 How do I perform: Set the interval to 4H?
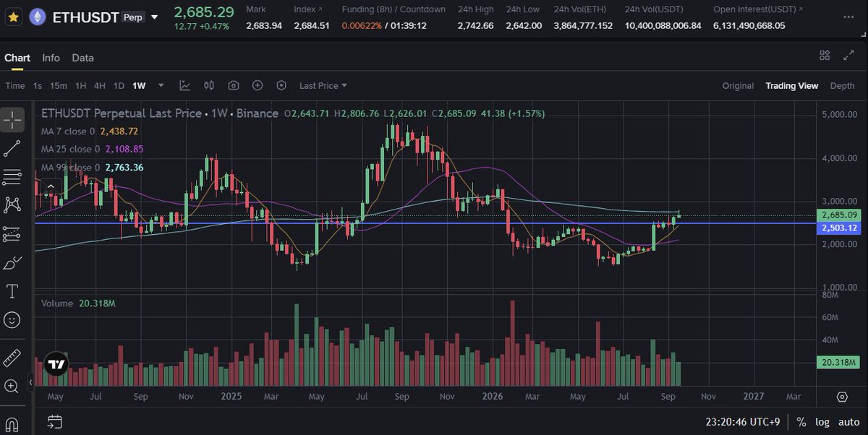[x=99, y=85]
